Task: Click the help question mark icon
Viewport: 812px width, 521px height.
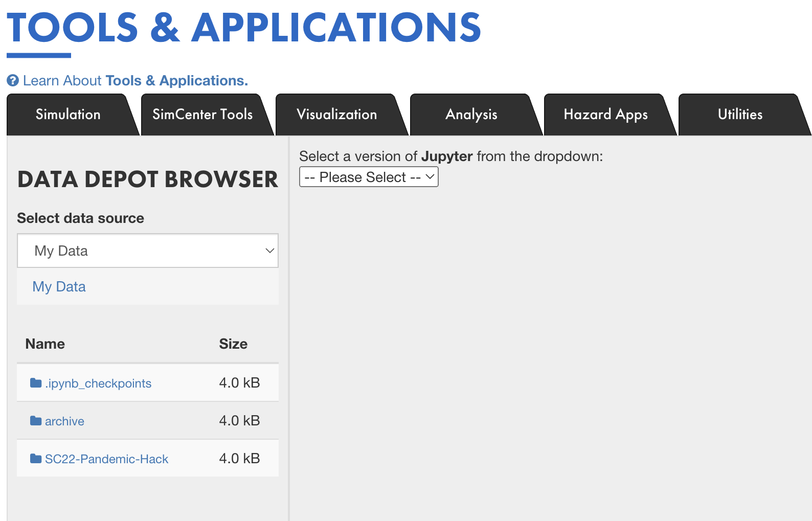Action: tap(13, 81)
